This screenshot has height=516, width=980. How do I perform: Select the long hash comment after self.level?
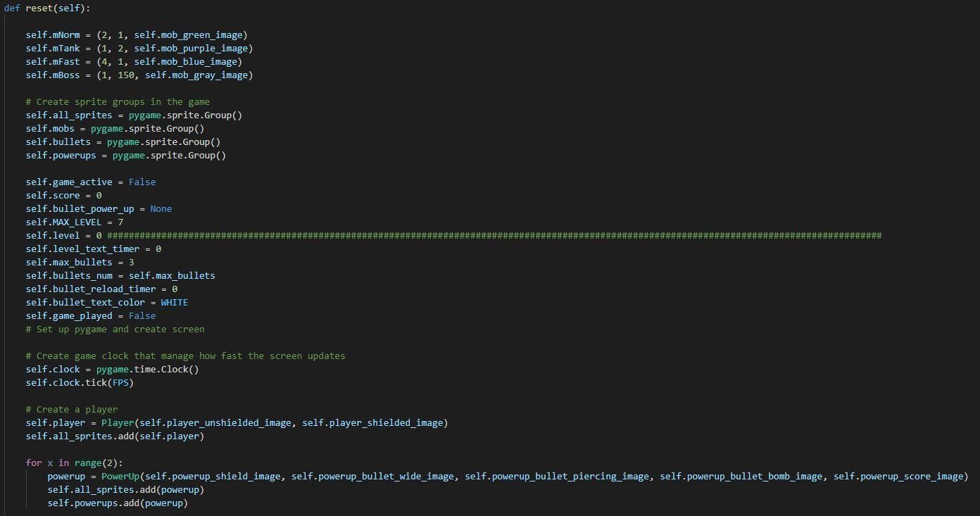click(x=493, y=235)
